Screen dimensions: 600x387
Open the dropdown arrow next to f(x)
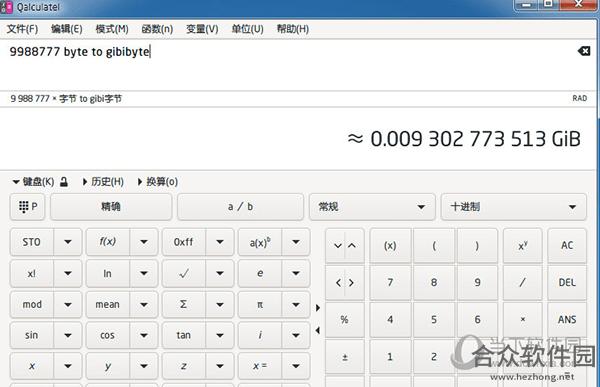(x=144, y=242)
